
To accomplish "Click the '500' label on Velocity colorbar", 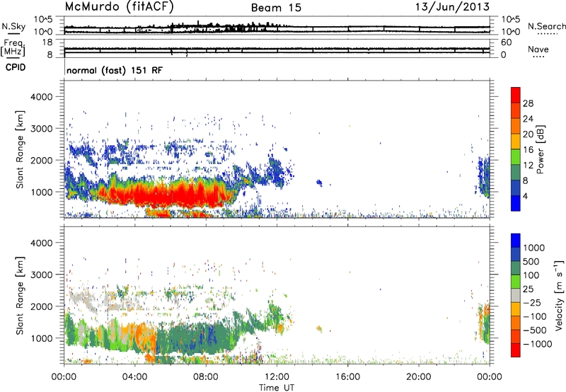I will coord(531,261).
